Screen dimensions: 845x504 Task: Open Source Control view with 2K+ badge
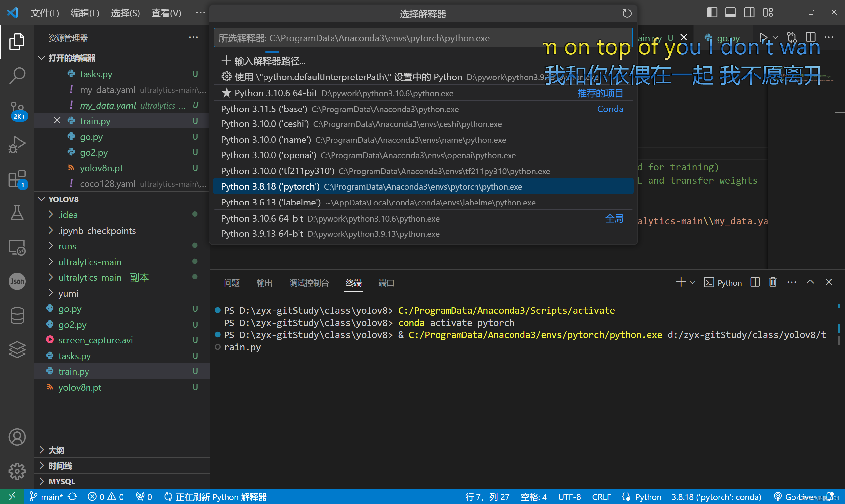pos(17,110)
